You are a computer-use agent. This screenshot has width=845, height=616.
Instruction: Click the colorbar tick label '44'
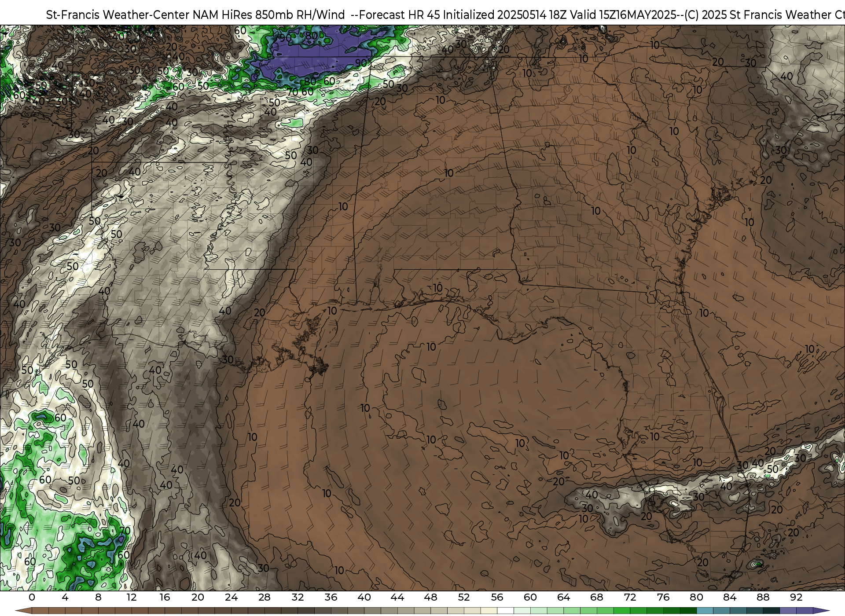coord(397,597)
